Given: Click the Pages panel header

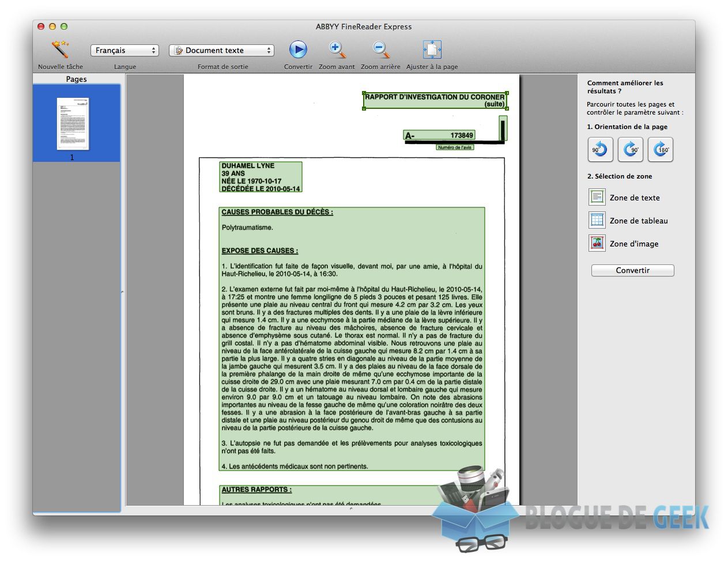Looking at the screenshot, I should (76, 79).
